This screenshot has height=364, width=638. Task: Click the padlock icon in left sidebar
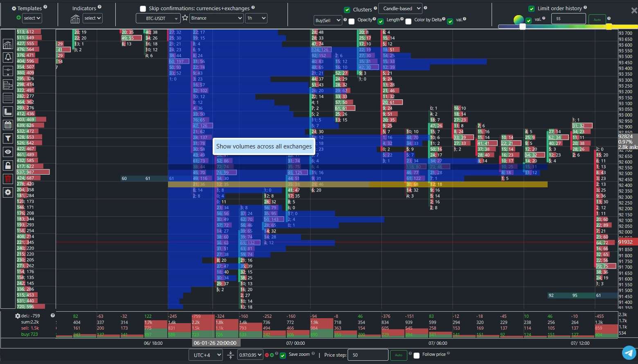click(8, 165)
